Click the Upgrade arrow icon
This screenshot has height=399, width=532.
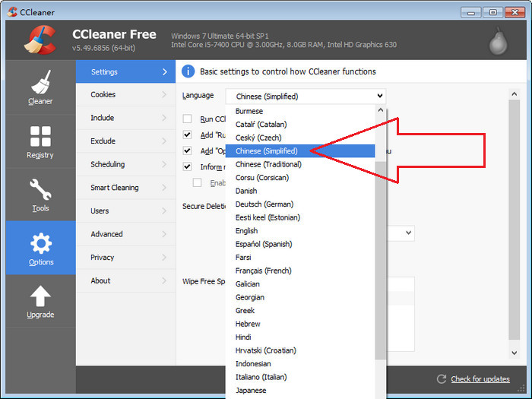pos(40,296)
